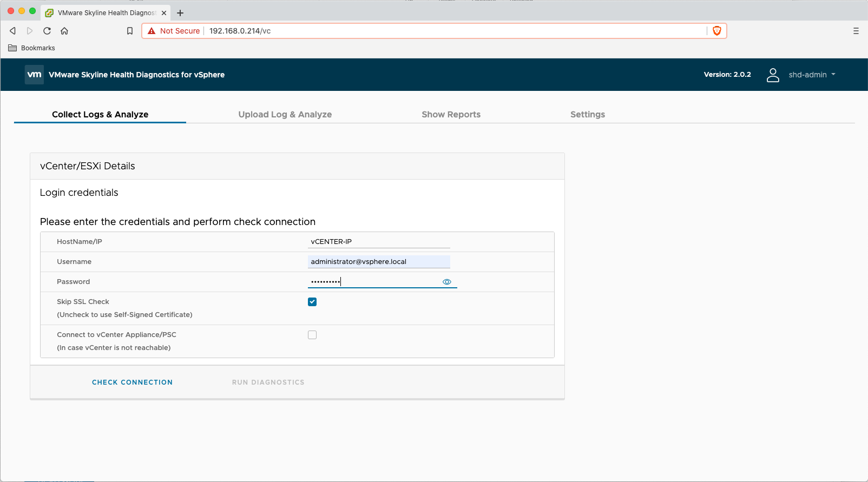The height and width of the screenshot is (482, 868).
Task: Click the In case vCenter is not reachable note
Action: 114,348
